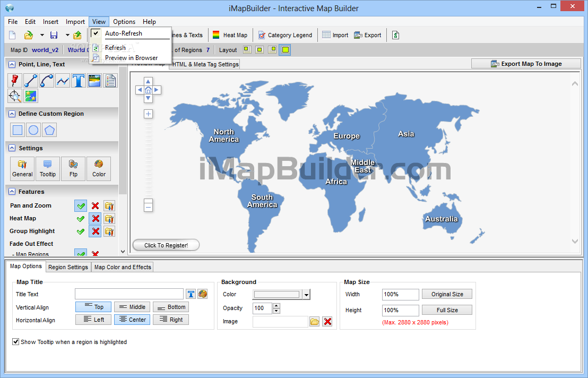Click the Category Legend toolbar button
Viewport: 588px width, 378px height.
pos(286,35)
